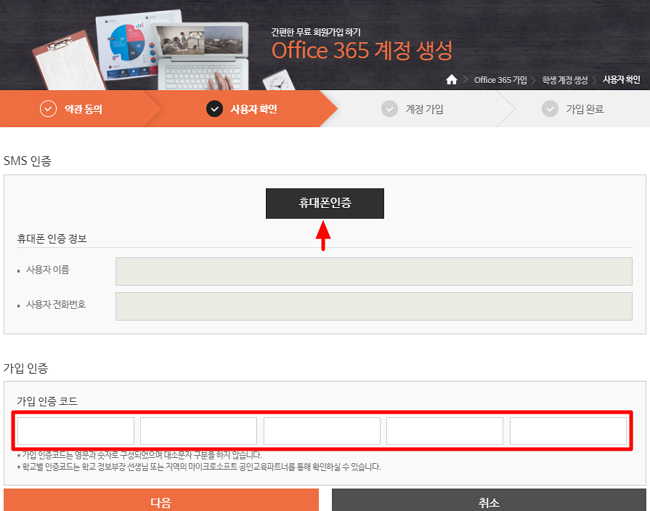
Task: Go to the 약관 동의 step tab
Action: pos(79,109)
